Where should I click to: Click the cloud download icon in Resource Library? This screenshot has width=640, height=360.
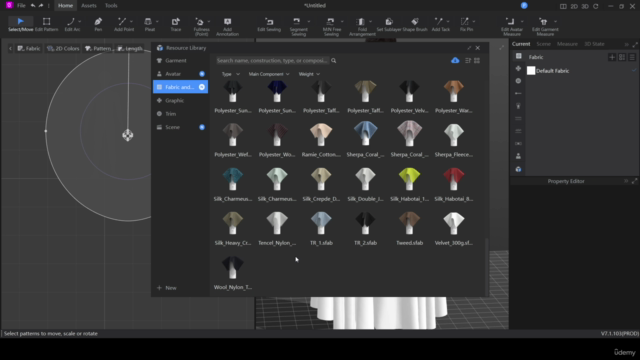pos(455,60)
